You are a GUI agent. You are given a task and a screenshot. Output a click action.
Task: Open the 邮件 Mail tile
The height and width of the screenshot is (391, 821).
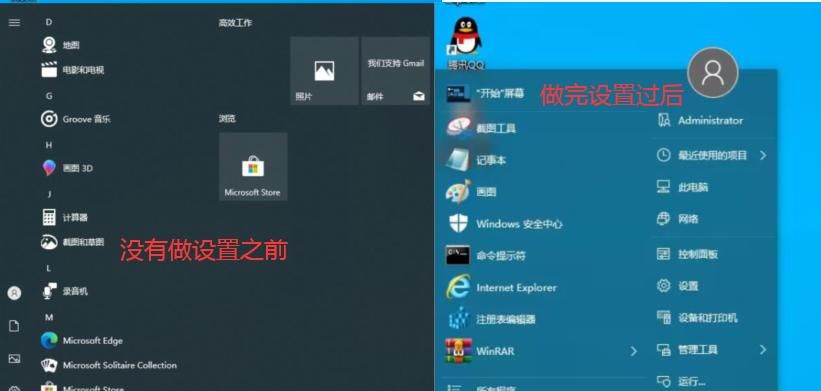395,71
